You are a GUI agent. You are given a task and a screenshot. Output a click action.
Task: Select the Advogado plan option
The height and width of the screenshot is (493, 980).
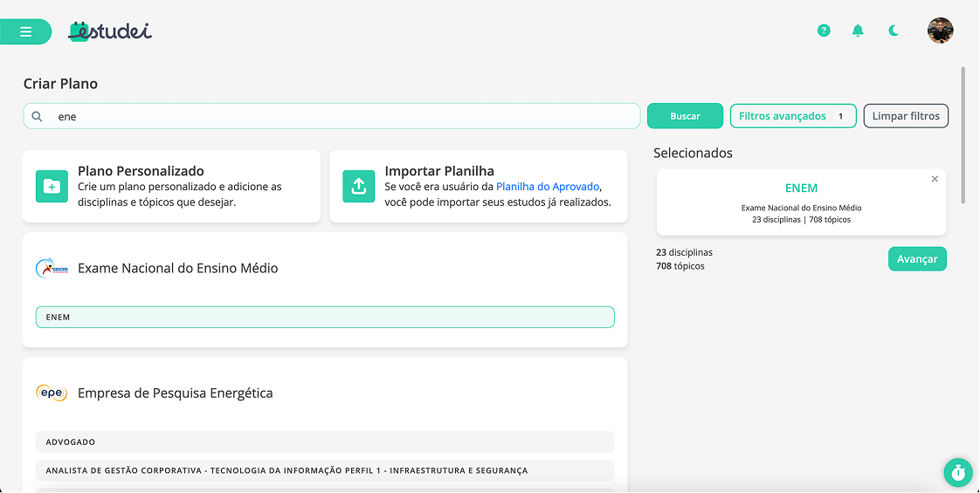(x=324, y=442)
